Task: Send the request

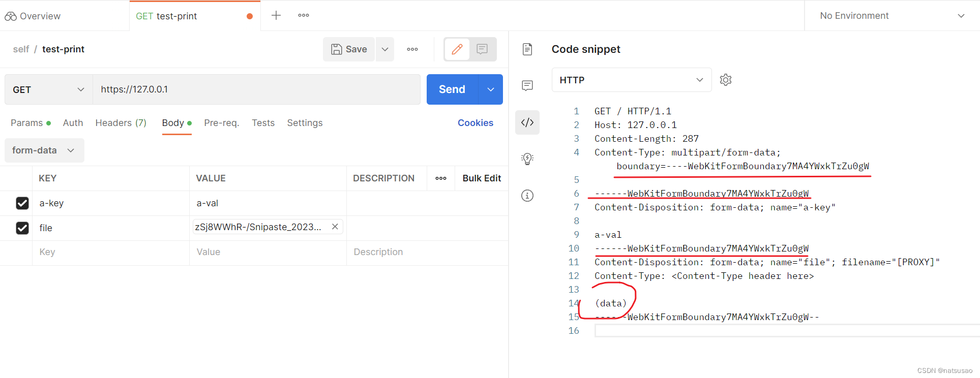Action: pos(452,89)
